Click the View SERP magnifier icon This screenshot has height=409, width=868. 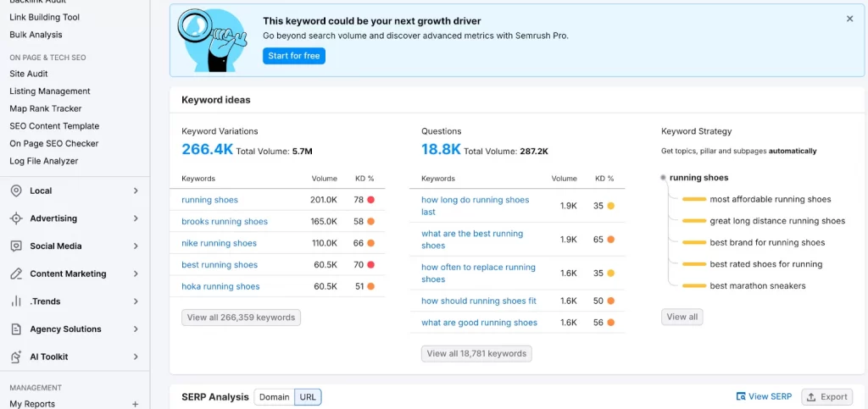741,396
